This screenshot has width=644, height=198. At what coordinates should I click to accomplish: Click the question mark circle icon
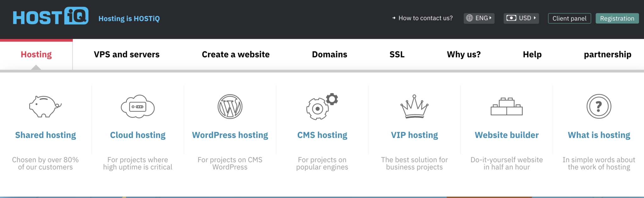pyautogui.click(x=599, y=107)
